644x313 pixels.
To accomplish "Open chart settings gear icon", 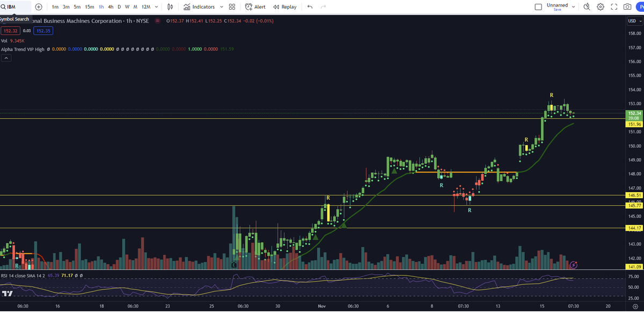I will point(601,7).
